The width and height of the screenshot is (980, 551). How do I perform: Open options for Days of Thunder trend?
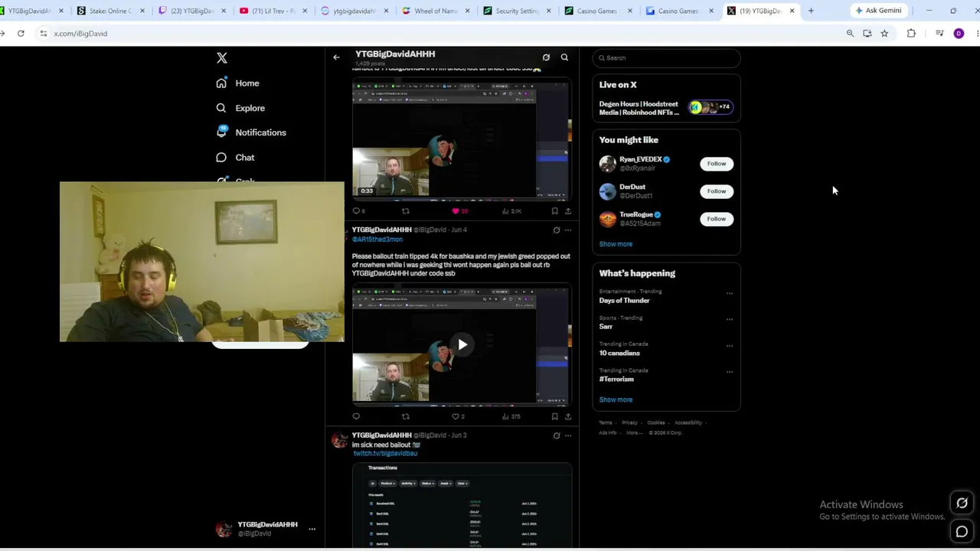click(729, 293)
